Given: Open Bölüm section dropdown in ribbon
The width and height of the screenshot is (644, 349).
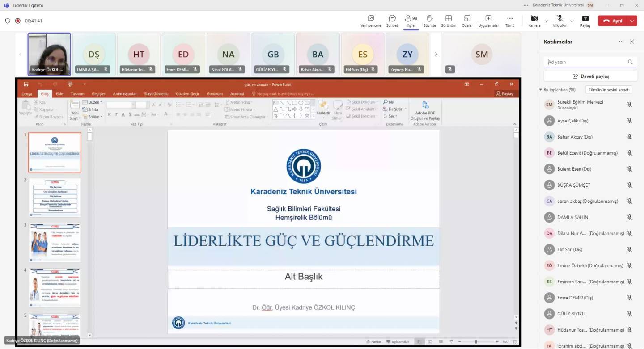Looking at the screenshot, I should [x=92, y=117].
